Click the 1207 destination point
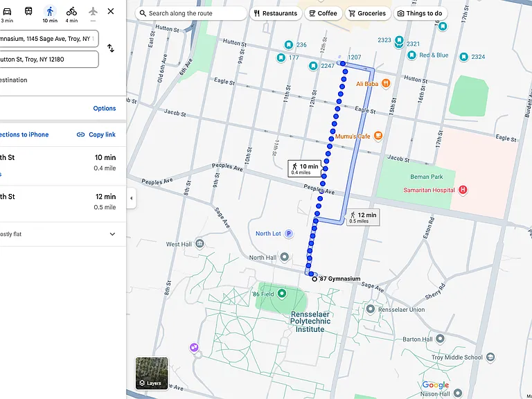The width and height of the screenshot is (532, 399). pyautogui.click(x=343, y=64)
